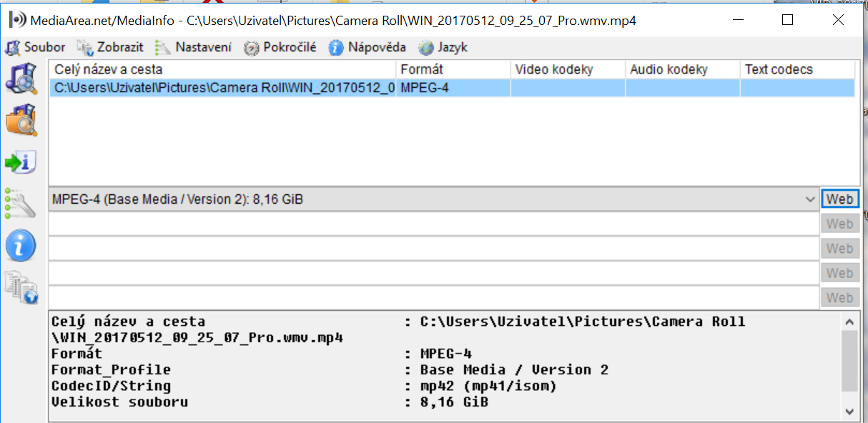
Task: Open the Pokročilé menu
Action: (280, 48)
